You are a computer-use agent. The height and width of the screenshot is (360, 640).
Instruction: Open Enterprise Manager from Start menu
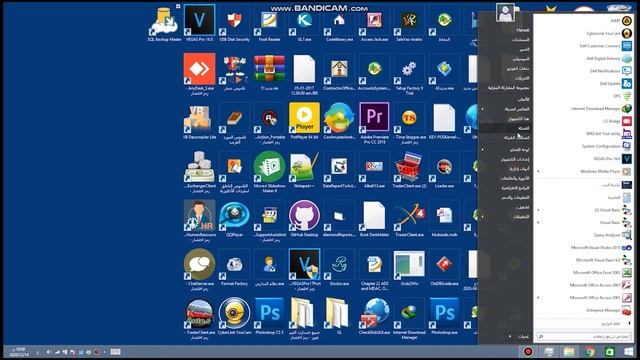584,310
